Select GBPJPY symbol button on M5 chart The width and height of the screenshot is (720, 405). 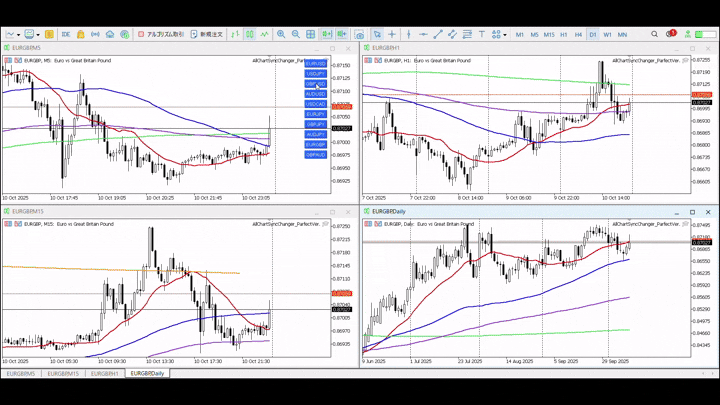pyautogui.click(x=315, y=124)
